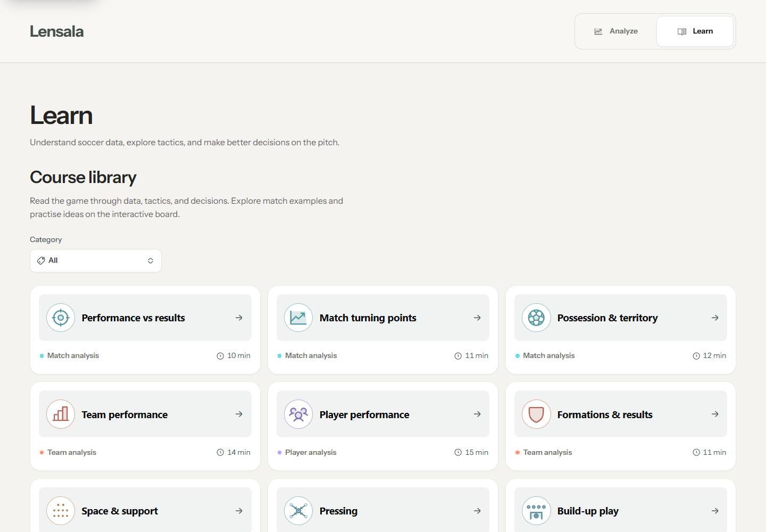Viewport: 766px width, 532px height.
Task: Click arrow on Match turning points card
Action: coord(477,318)
